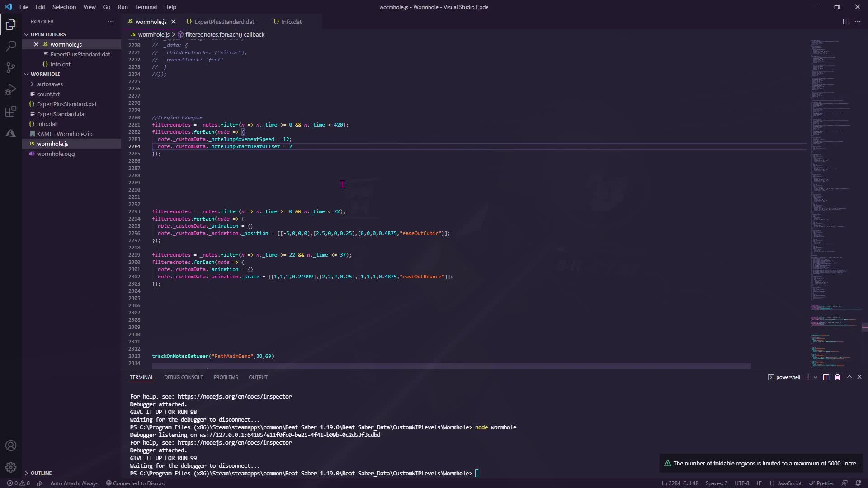This screenshot has height=488, width=868.
Task: Switch to the DEBUG CONSOLE tab
Action: [184, 377]
